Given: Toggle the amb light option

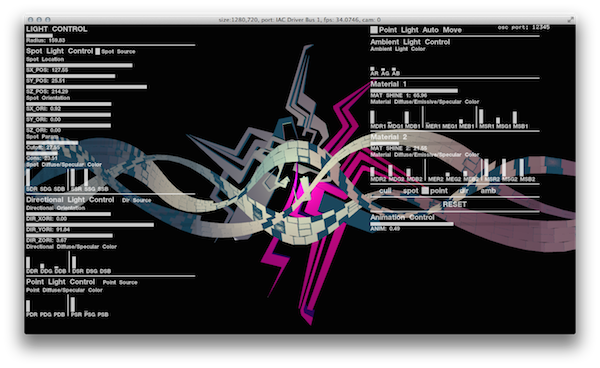Looking at the screenshot, I should click(488, 191).
